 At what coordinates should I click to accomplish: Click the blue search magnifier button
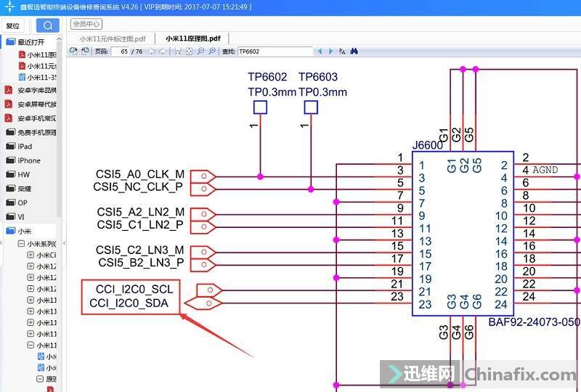(48, 25)
